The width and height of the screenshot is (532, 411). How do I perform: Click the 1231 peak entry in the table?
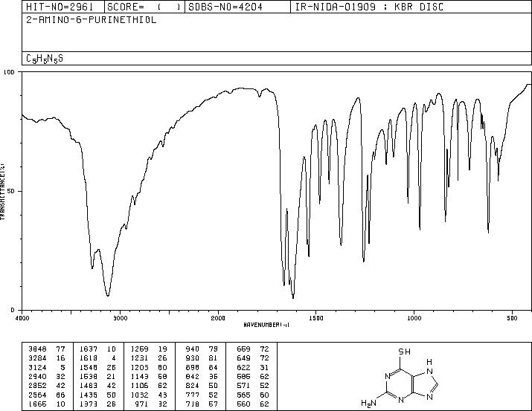pos(149,358)
